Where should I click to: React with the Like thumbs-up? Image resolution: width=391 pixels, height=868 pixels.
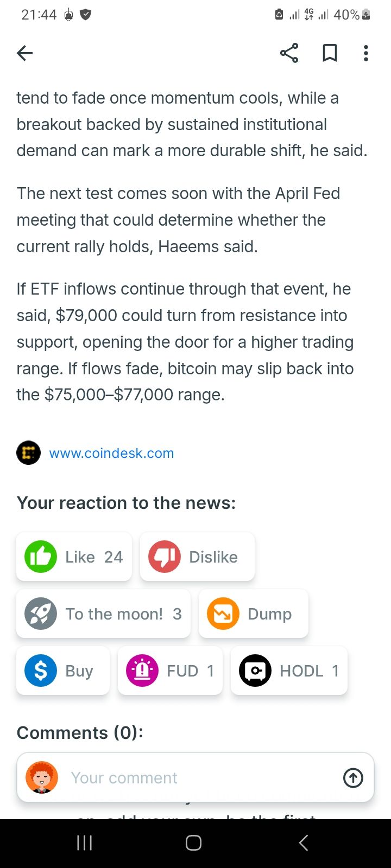(x=74, y=557)
